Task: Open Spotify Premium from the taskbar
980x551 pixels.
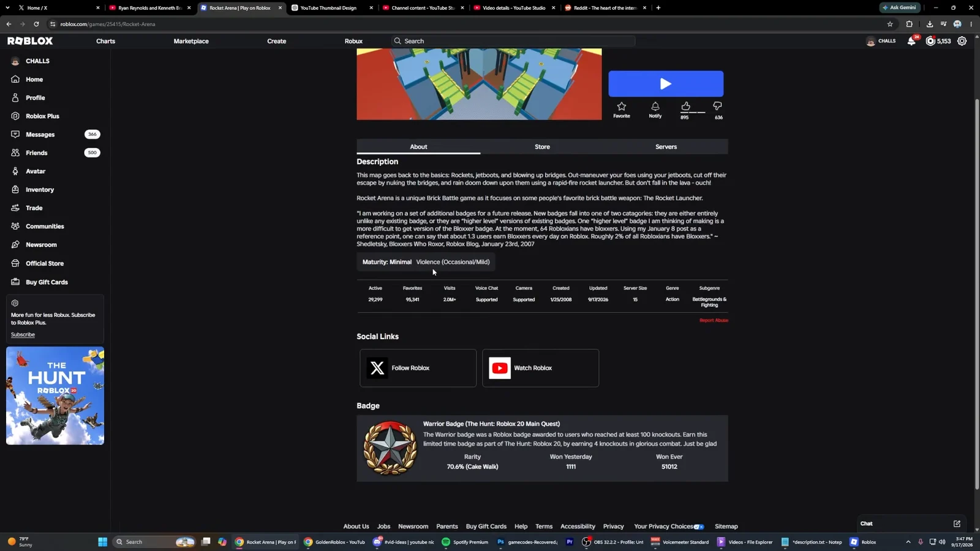Action: 465,542
